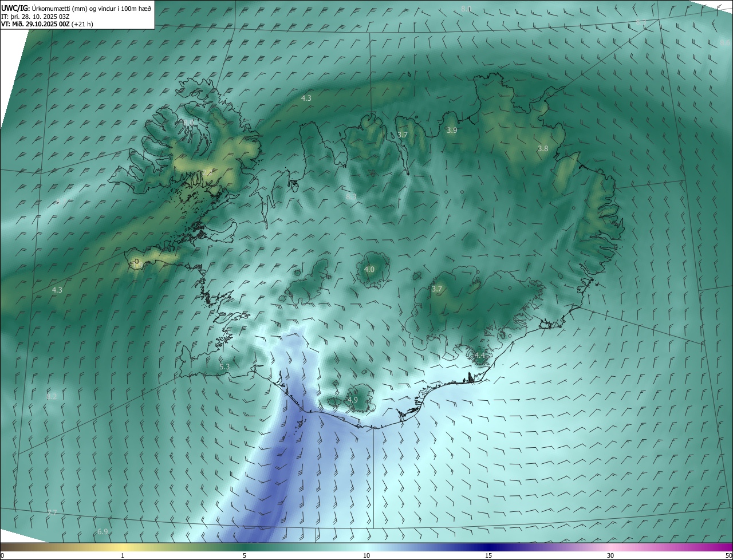The width and height of the screenshot is (733, 560).
Task: Click the 7.7 value label on the map
Action: [x=52, y=512]
